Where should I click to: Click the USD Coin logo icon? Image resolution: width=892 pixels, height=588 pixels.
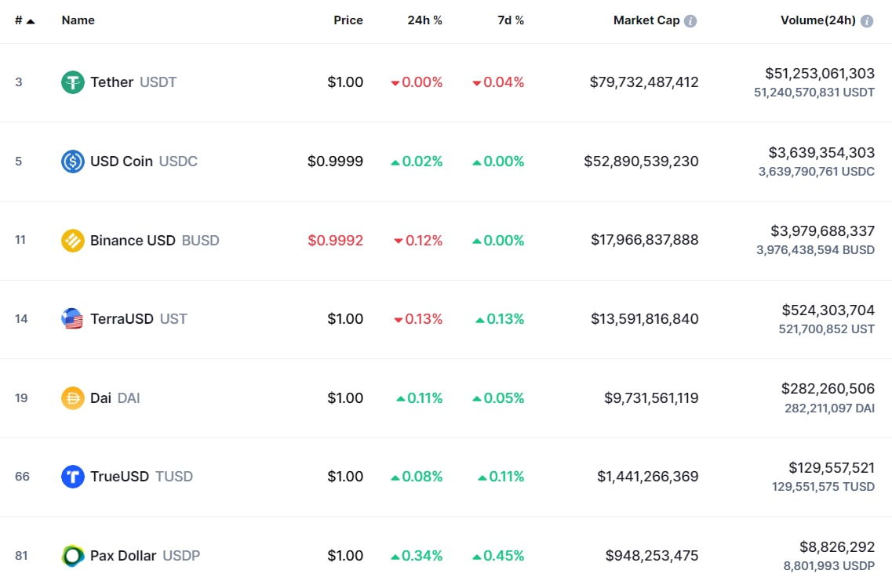73,162
